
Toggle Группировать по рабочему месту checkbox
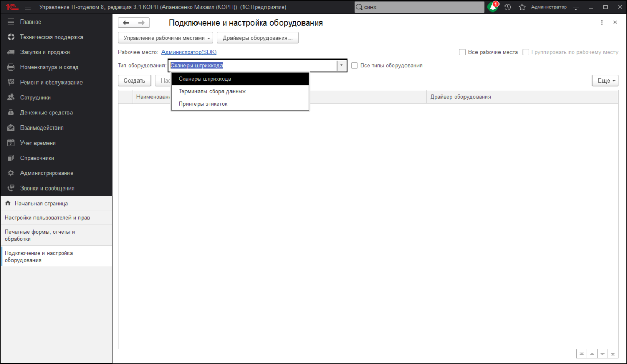[526, 52]
